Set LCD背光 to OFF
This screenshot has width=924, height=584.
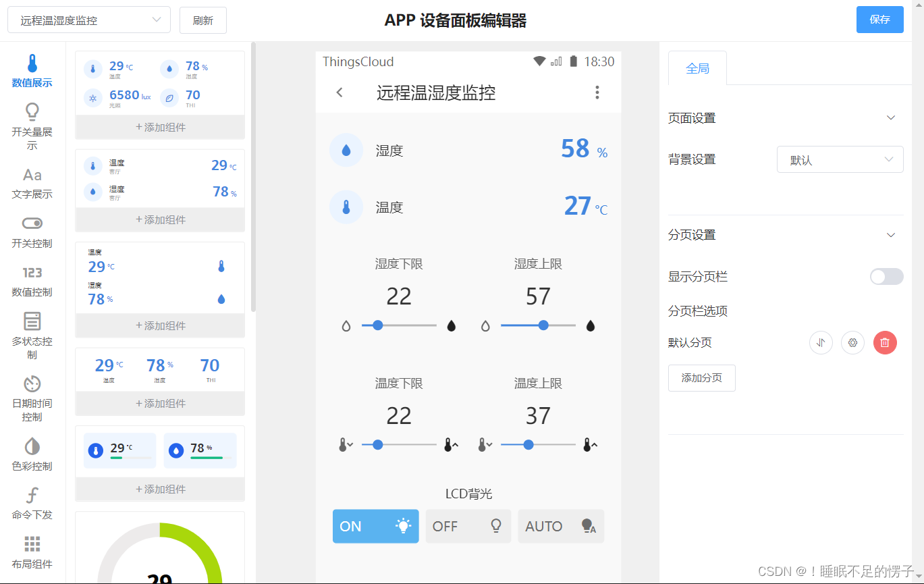pyautogui.click(x=468, y=526)
